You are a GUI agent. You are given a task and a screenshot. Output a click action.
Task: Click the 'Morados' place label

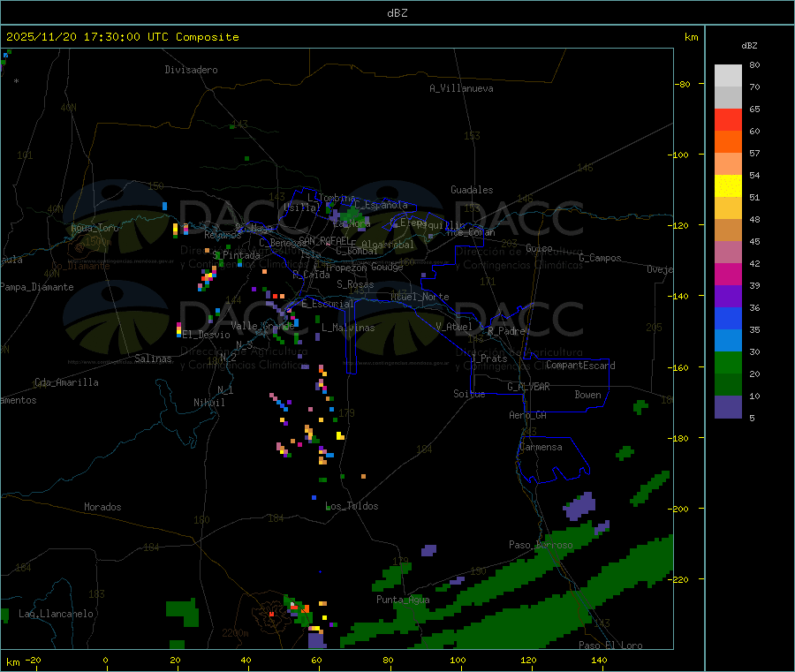(x=103, y=507)
